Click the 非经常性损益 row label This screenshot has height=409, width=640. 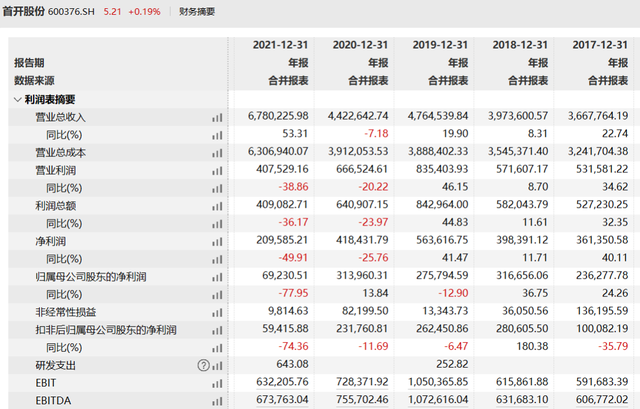pos(65,312)
